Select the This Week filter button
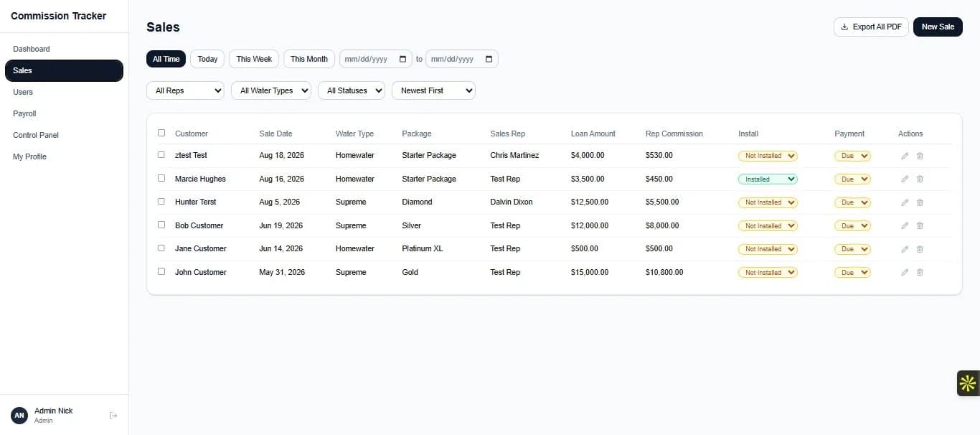This screenshot has width=980, height=435. tap(254, 59)
